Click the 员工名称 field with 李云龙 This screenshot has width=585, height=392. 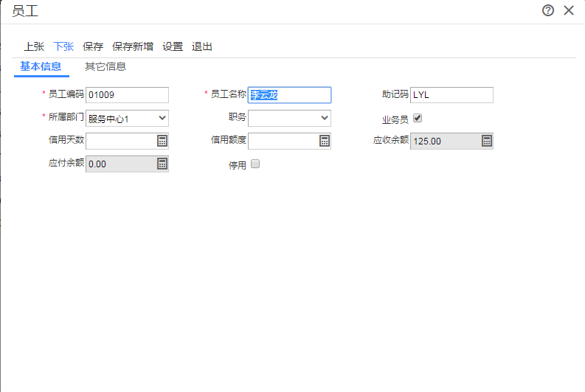289,95
